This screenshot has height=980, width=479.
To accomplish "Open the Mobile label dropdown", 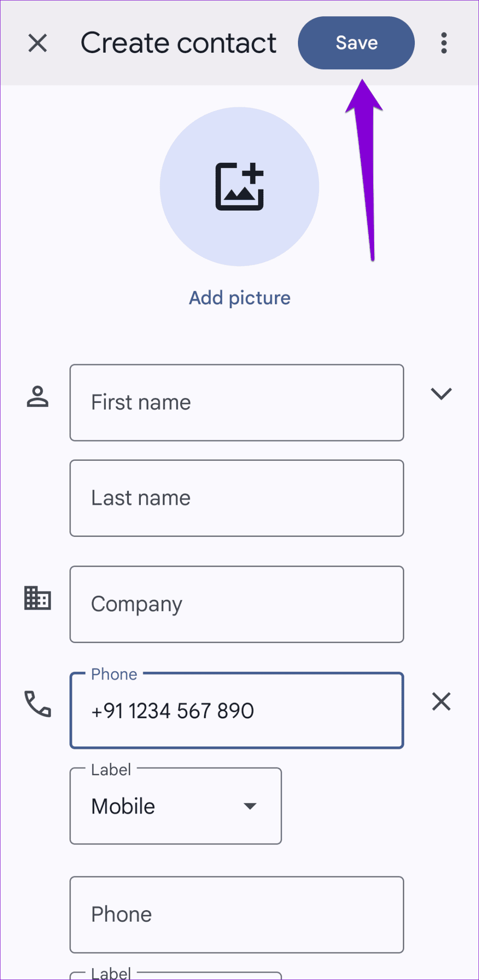I will click(175, 805).
